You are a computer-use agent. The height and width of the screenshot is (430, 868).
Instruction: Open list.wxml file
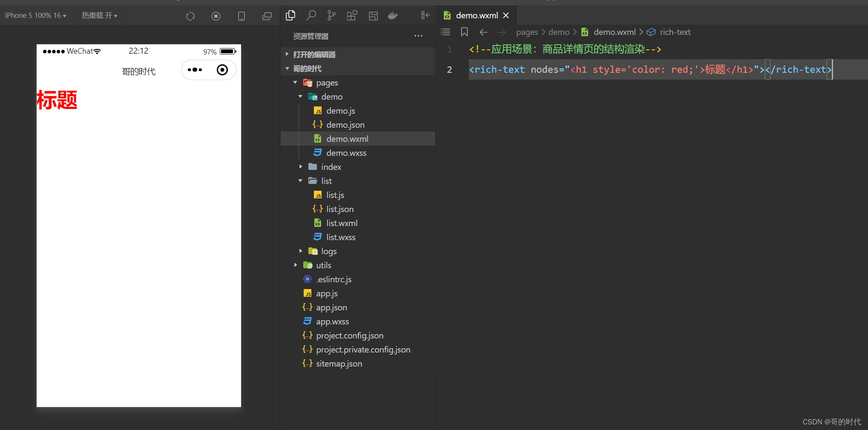[358, 223]
